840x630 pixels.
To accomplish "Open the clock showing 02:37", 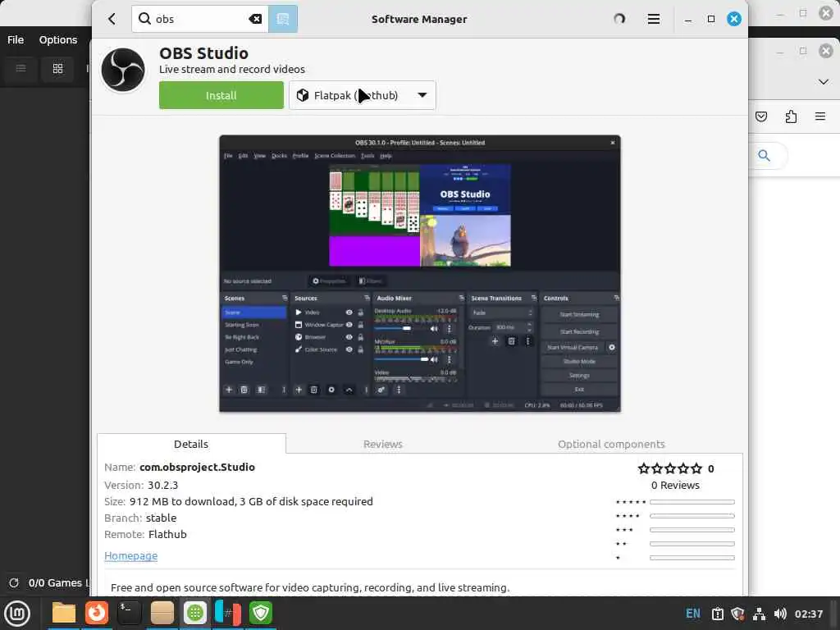I will [808, 614].
